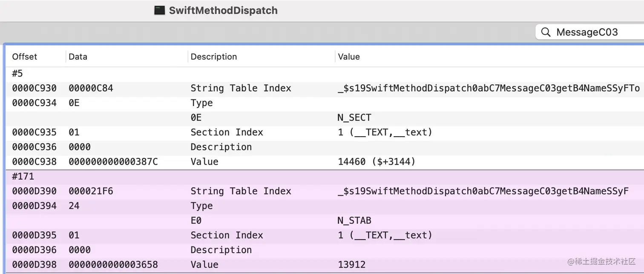Click the Offset column header

tap(25, 57)
